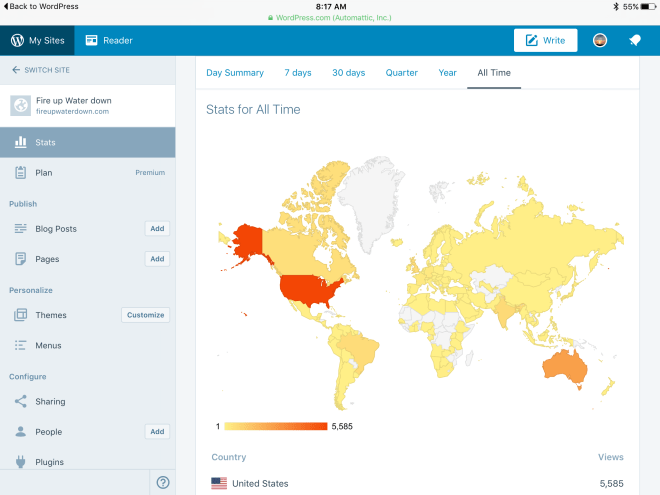
Task: Switch to the 7 days tab
Action: 298,73
